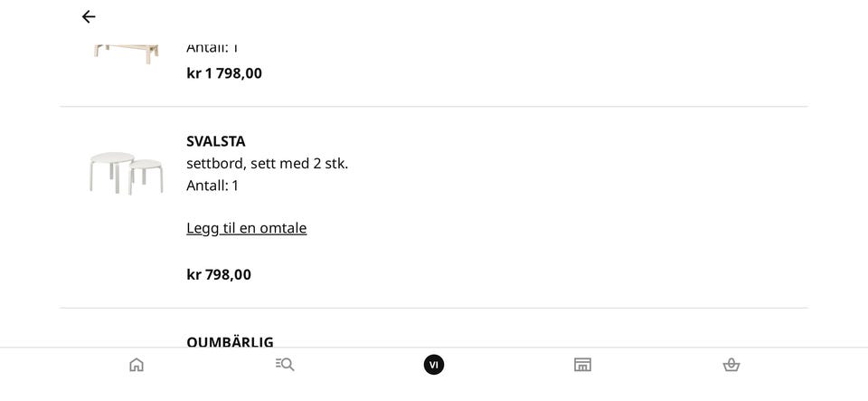Click 'Antall: 1' under SVALSTA
Image resolution: width=868 pixels, height=401 pixels.
[x=212, y=186]
